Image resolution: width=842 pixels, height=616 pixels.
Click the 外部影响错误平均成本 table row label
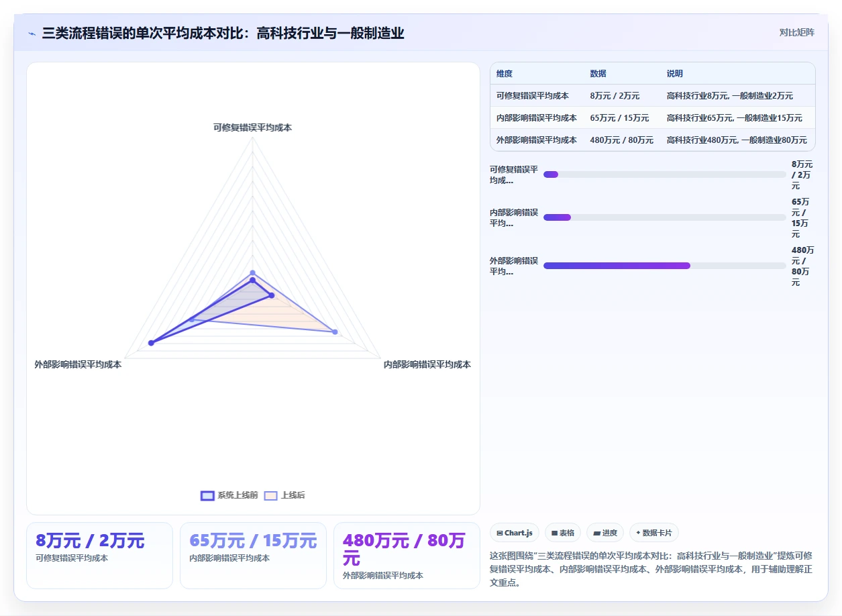pyautogui.click(x=537, y=140)
